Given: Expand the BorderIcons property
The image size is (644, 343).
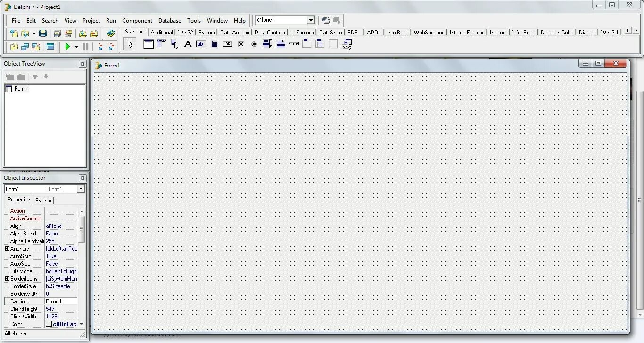Looking at the screenshot, I should coord(7,279).
